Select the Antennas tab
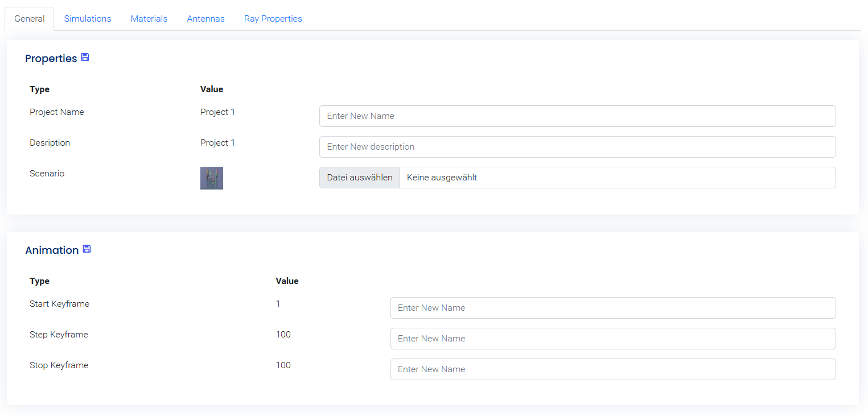 point(205,19)
